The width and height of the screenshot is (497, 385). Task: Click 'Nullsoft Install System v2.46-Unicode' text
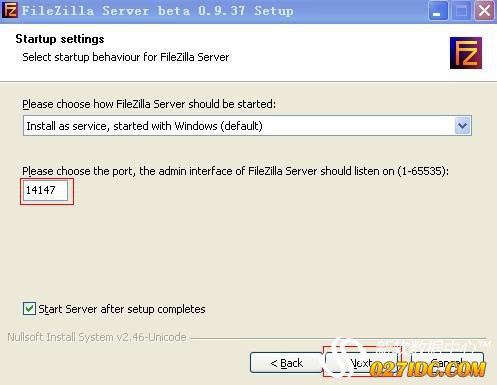[x=97, y=337]
